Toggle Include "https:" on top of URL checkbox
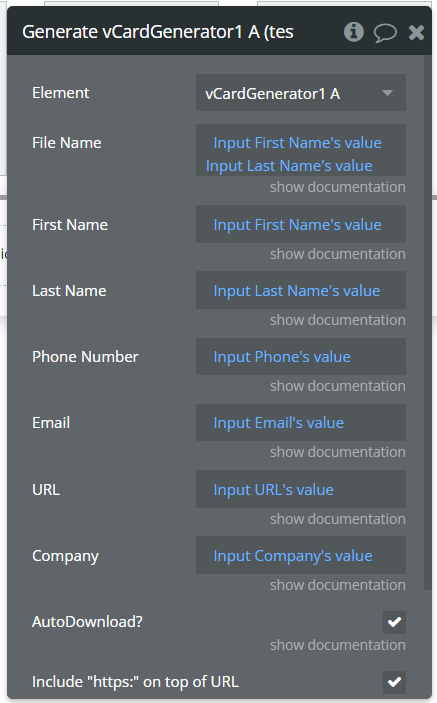This screenshot has height=703, width=437. tap(394, 682)
